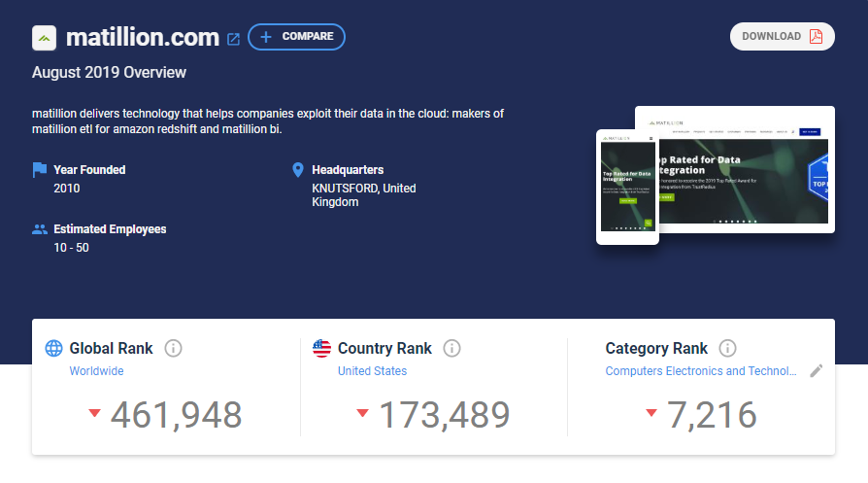Click the Category Rank title
Viewport: 868px width, 483px height.
click(656, 349)
